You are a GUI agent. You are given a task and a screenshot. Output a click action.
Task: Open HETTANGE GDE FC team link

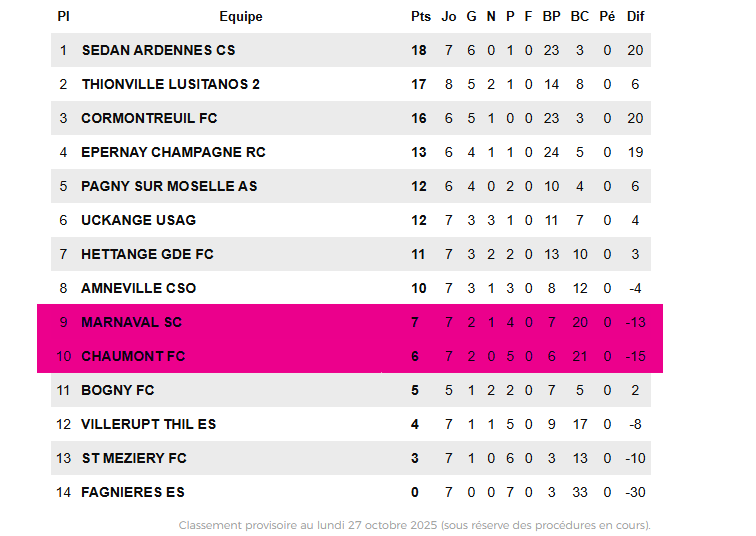[147, 254]
